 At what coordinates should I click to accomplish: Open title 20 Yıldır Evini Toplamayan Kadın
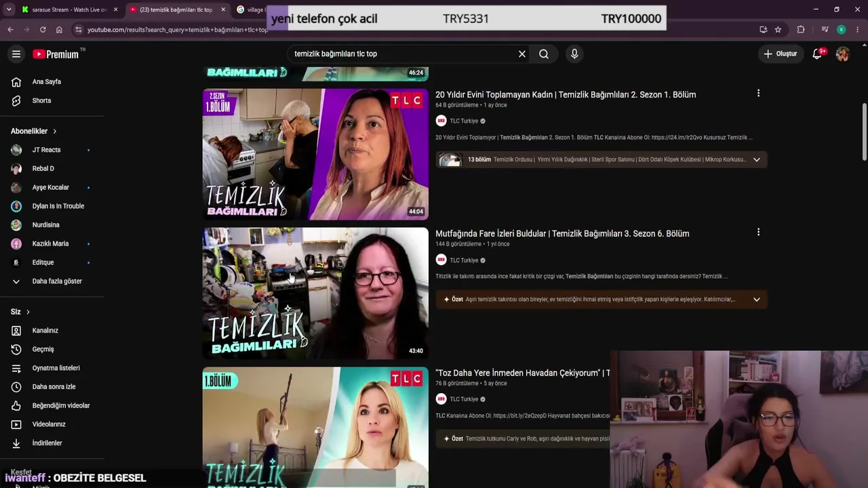coord(566,95)
